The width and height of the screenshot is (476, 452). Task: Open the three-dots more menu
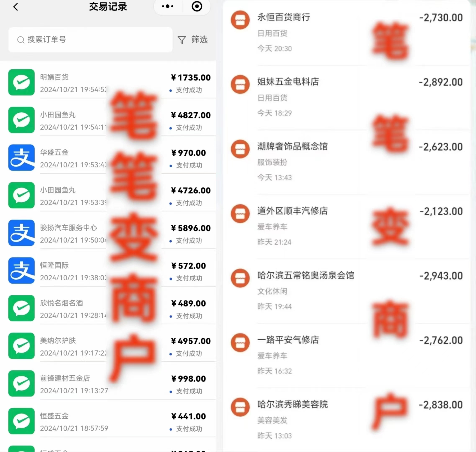(x=168, y=6)
